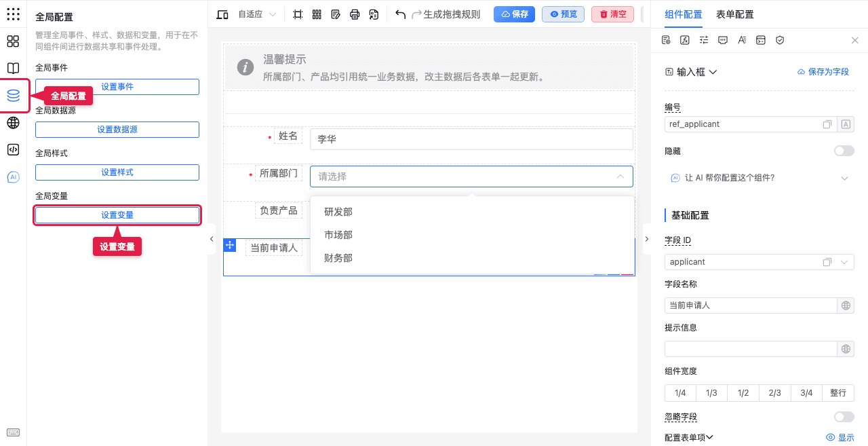Toggle the 忽略字段 switch
Screen dimensions: 868x446
tap(844, 416)
